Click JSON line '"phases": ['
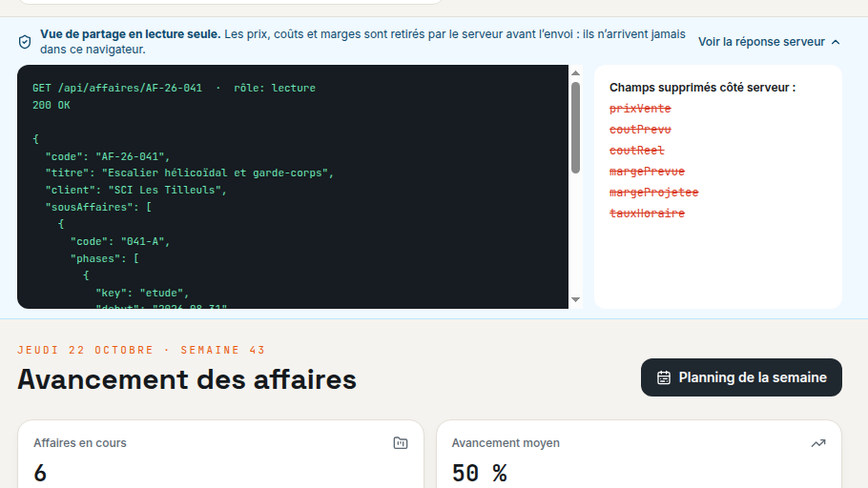This screenshot has width=868, height=488. click(x=105, y=258)
